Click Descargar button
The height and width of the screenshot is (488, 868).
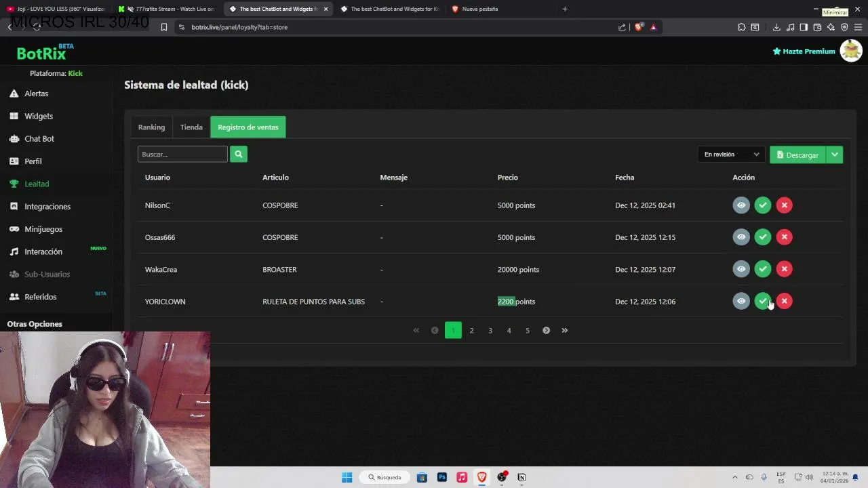797,155
